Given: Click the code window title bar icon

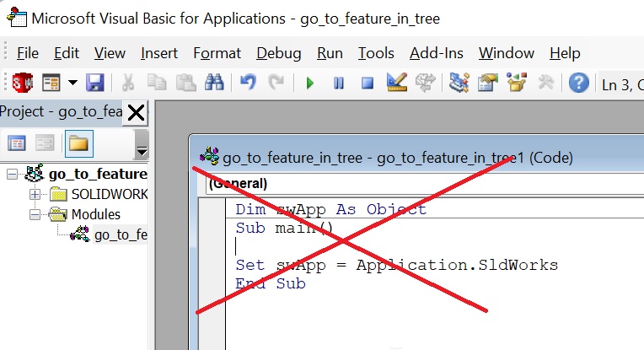Looking at the screenshot, I should click(209, 157).
